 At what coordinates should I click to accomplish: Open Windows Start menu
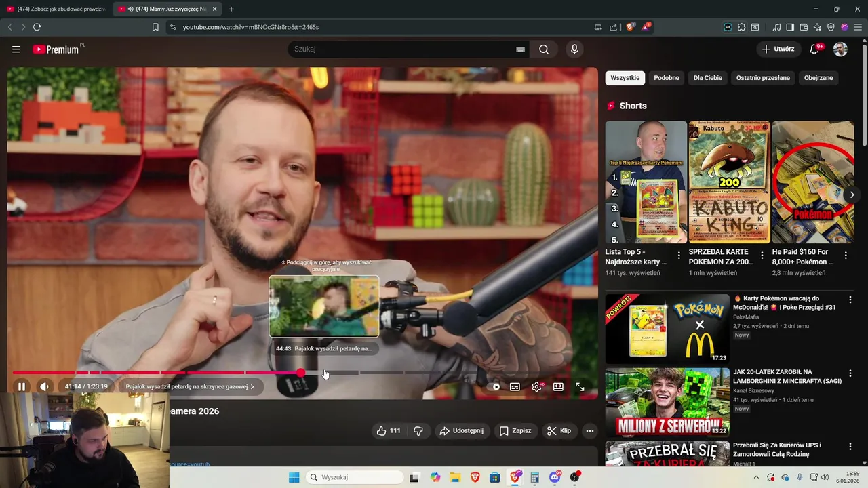coord(294,477)
